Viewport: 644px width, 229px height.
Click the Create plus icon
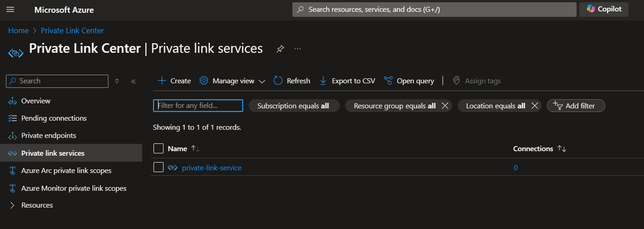pyautogui.click(x=162, y=81)
